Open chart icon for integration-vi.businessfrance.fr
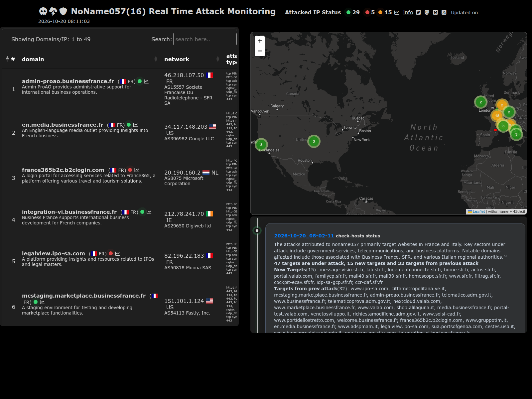Screen dimensions: 532x399 pyautogui.click(x=149, y=212)
